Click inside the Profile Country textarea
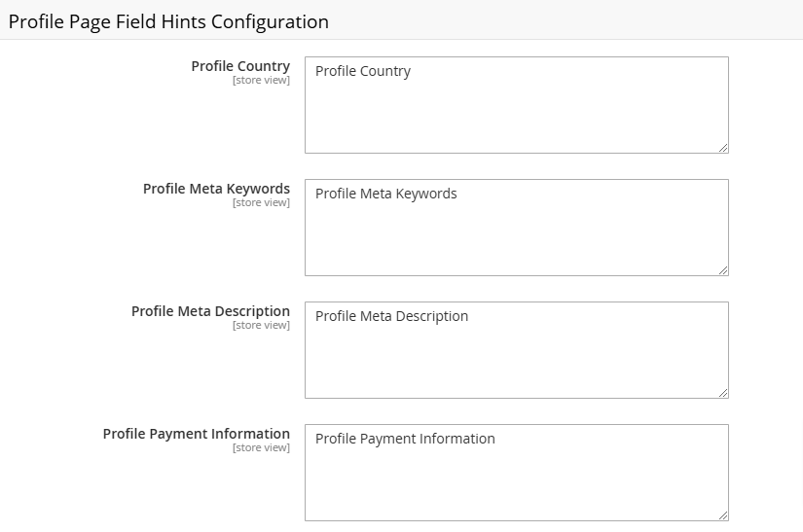This screenshot has height=532, width=803. tap(517, 105)
